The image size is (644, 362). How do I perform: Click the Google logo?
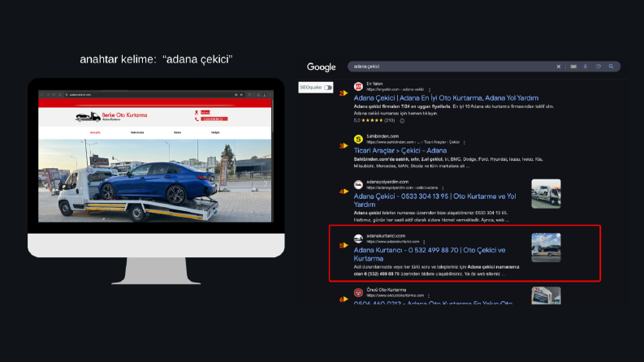pos(321,67)
